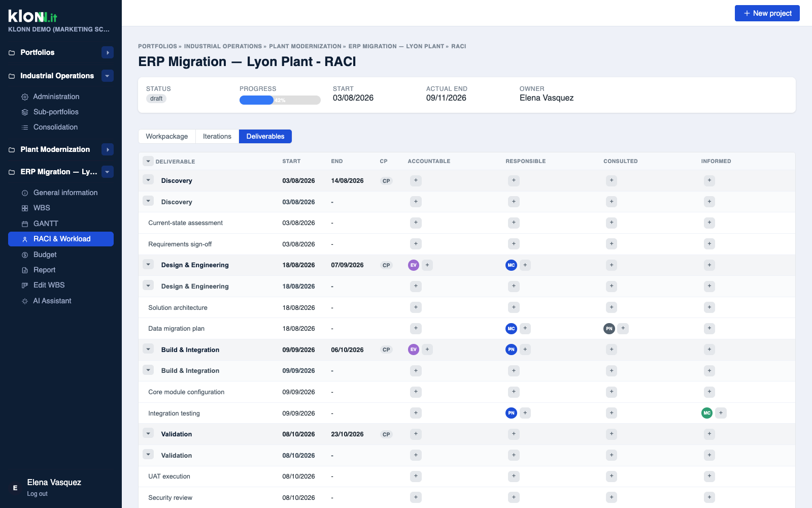Click the draft status badge
This screenshot has width=812, height=508.
point(156,99)
